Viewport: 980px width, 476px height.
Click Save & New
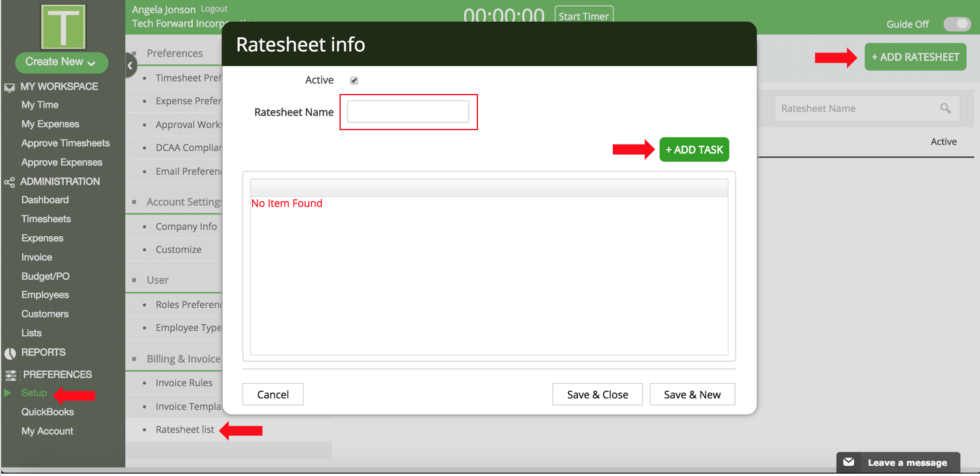click(692, 395)
